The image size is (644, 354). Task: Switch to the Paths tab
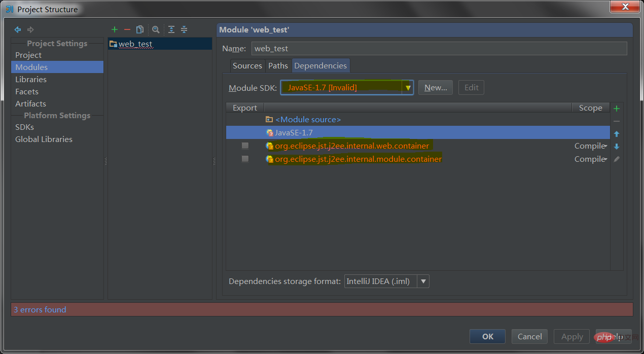(x=278, y=66)
